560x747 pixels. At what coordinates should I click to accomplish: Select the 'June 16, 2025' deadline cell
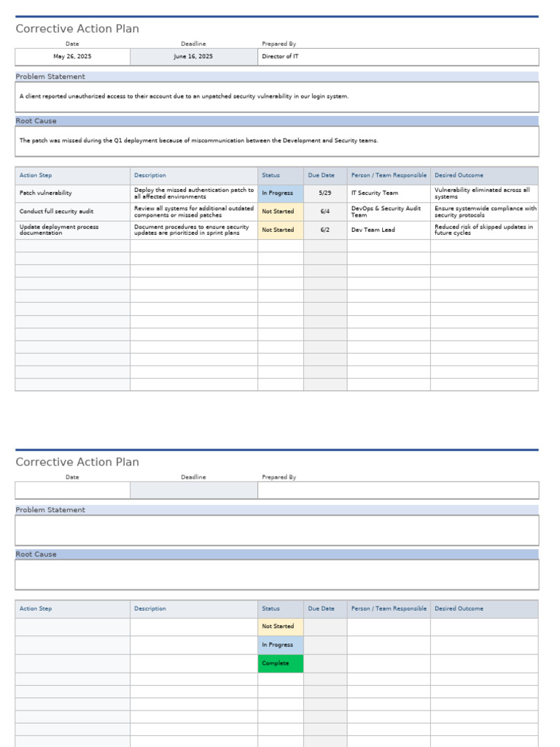pos(194,57)
